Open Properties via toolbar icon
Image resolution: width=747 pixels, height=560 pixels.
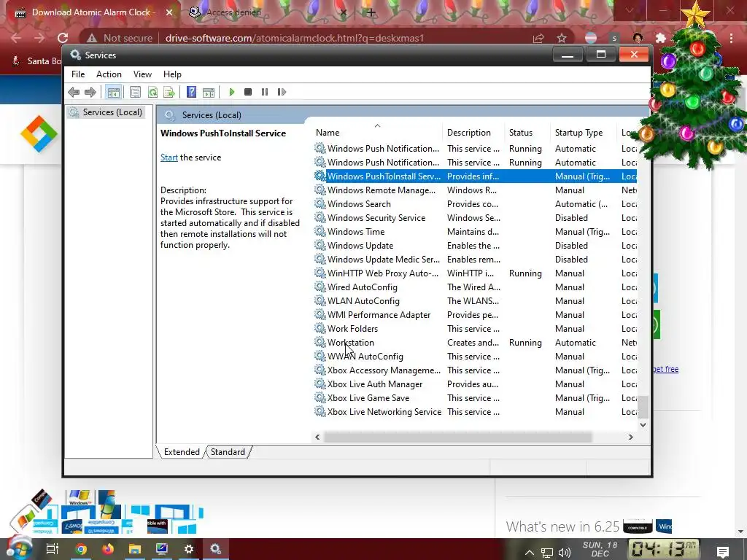[135, 92]
